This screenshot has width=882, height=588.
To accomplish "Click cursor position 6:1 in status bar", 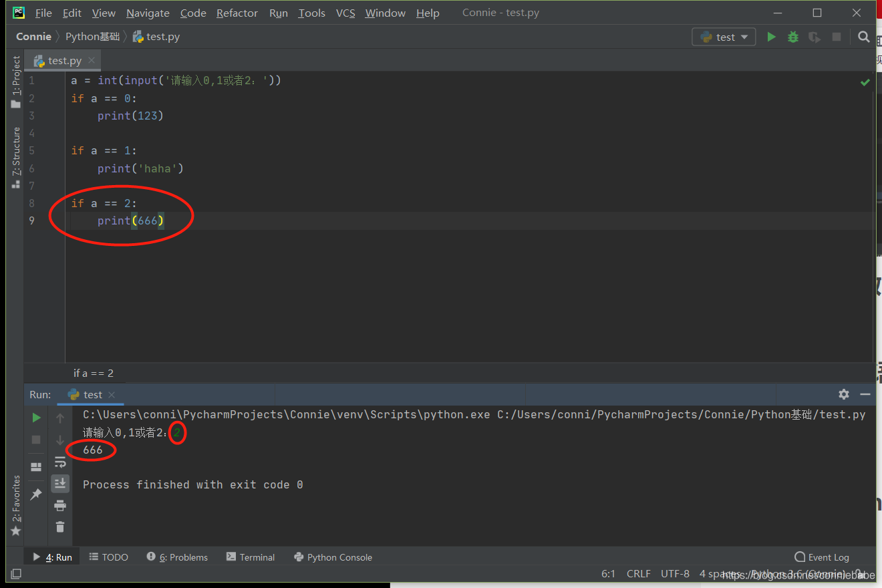I will 608,573.
